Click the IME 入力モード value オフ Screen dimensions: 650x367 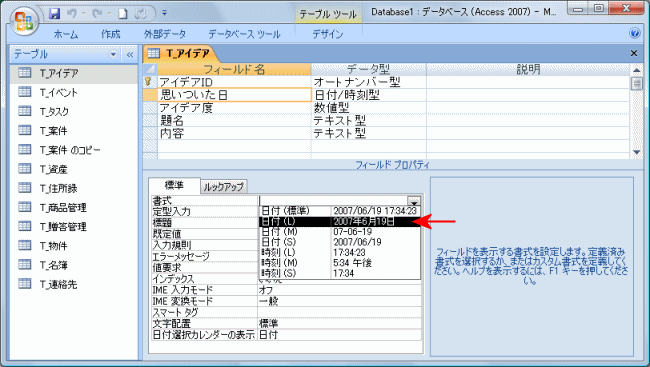coord(339,290)
